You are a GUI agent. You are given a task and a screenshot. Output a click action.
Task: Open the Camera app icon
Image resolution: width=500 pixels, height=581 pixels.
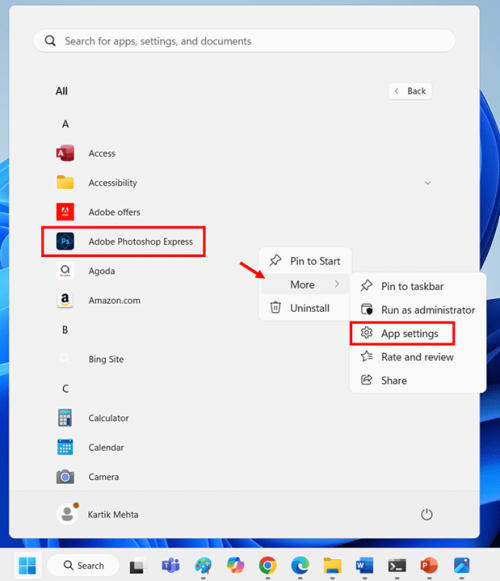[x=65, y=477]
